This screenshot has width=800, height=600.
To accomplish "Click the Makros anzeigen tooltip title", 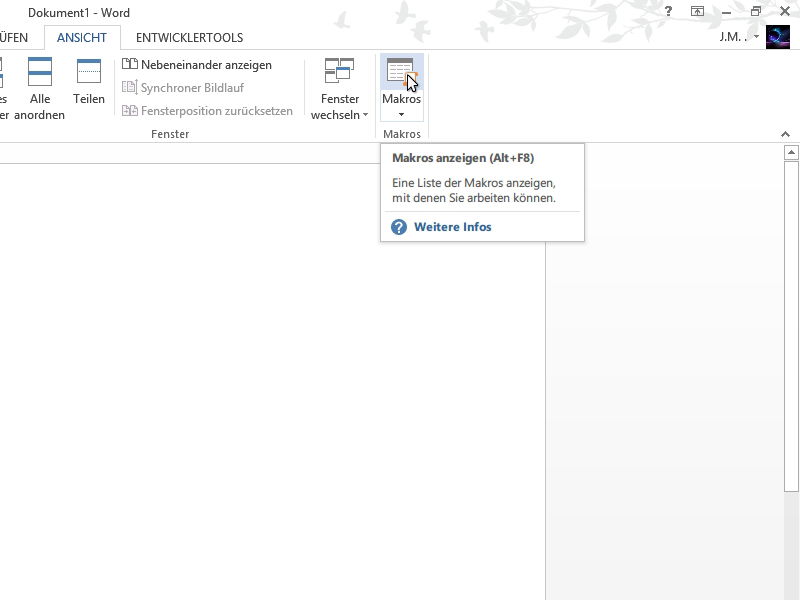I will pos(463,158).
